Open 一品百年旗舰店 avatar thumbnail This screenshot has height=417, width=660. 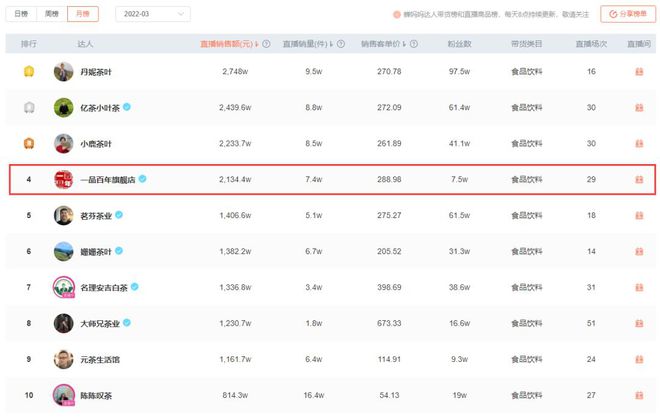pyautogui.click(x=64, y=180)
